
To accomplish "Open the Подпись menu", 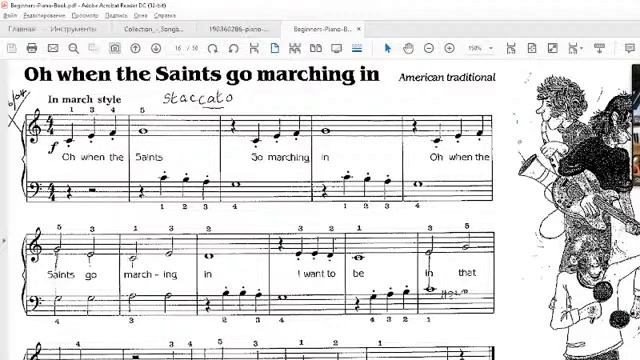I will pyautogui.click(x=116, y=16).
